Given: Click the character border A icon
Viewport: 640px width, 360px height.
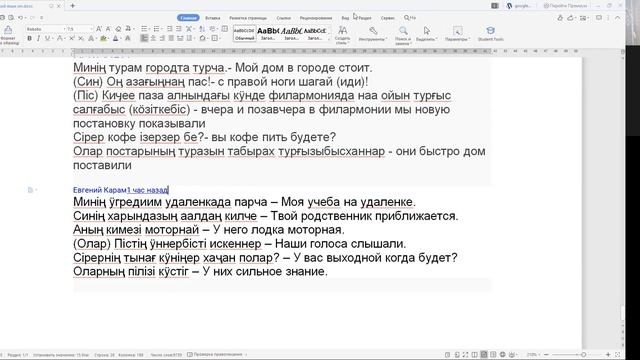Looking at the screenshot, I should (x=127, y=38).
